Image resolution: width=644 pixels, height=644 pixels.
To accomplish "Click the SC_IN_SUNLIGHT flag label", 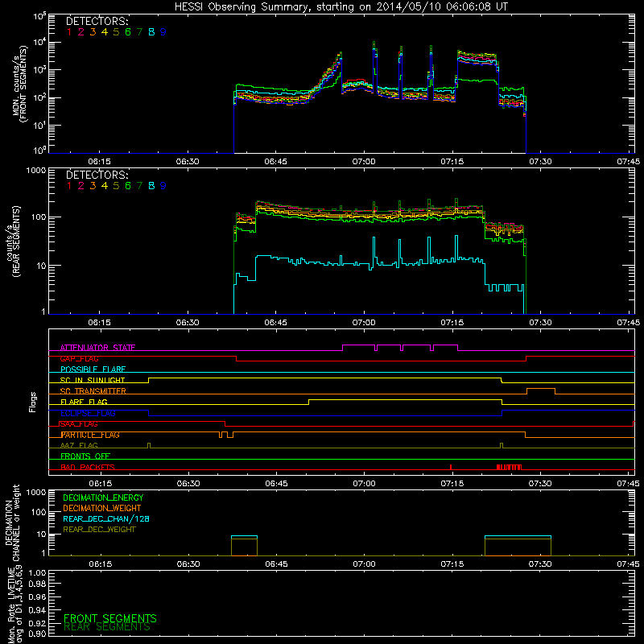I will point(93,380).
